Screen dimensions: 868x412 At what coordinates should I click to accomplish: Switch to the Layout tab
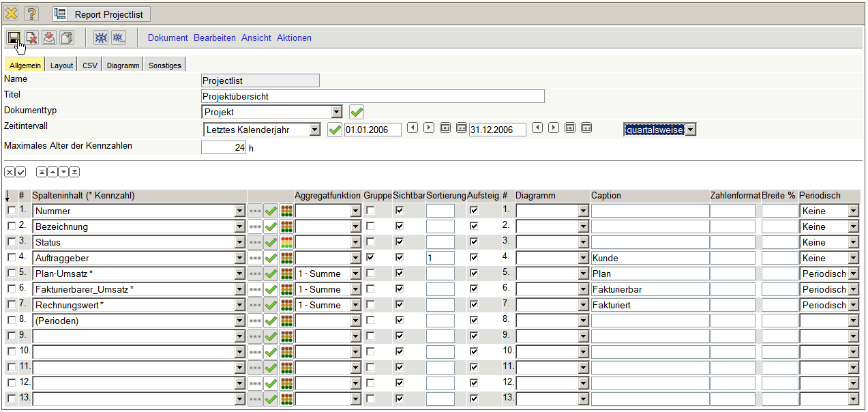point(61,65)
